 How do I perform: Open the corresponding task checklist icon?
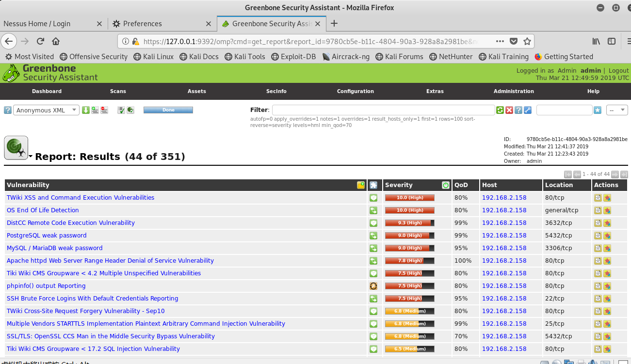tap(121, 110)
